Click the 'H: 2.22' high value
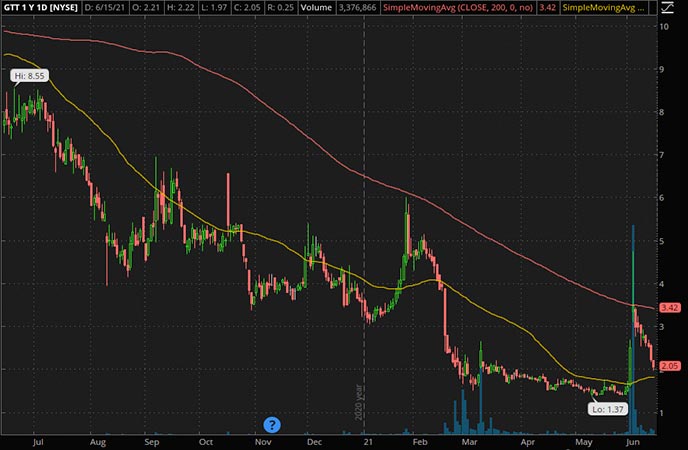This screenshot has width=688, height=450. pos(180,7)
